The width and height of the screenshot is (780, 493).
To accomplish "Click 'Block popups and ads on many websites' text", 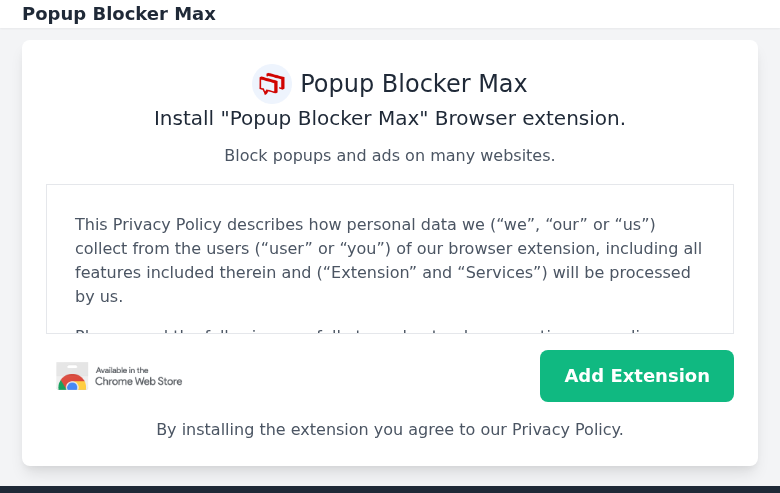I will [390, 156].
